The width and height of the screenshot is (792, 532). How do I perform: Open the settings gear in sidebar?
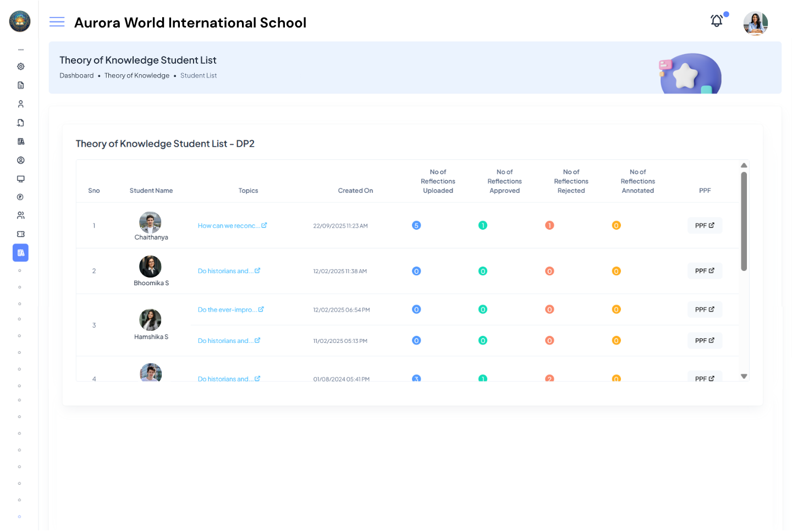tap(21, 66)
